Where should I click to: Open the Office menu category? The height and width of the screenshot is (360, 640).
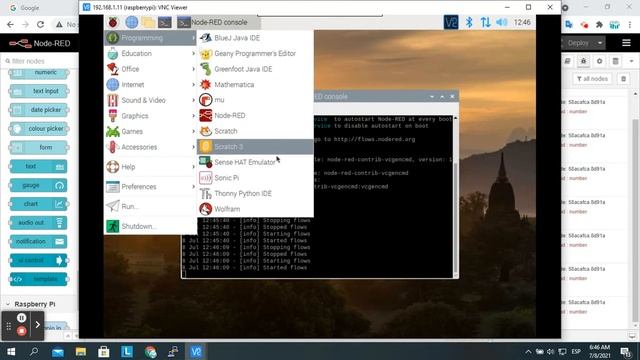point(150,69)
